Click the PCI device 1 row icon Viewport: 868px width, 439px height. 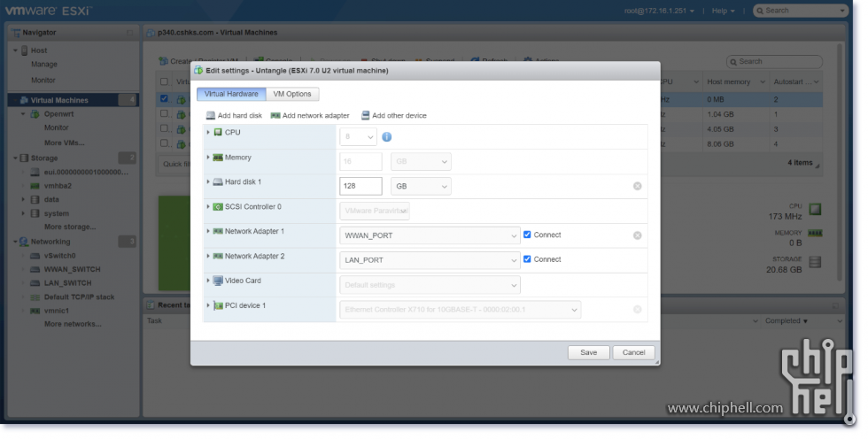tap(218, 305)
